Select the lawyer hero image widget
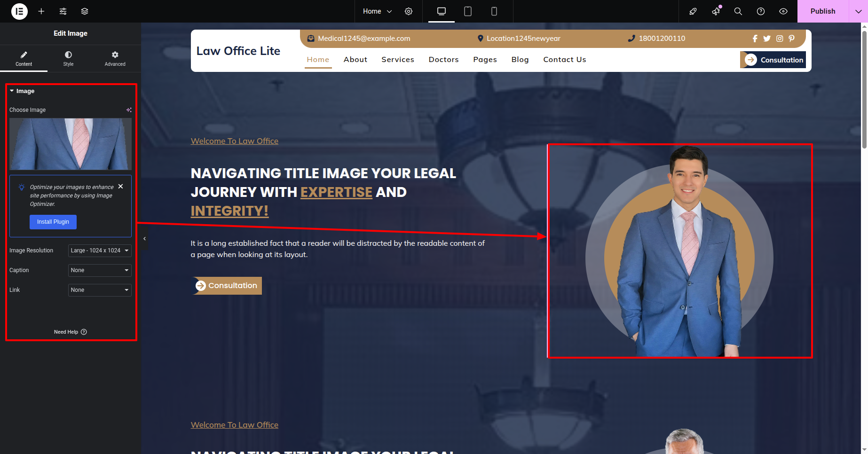 pyautogui.click(x=680, y=251)
